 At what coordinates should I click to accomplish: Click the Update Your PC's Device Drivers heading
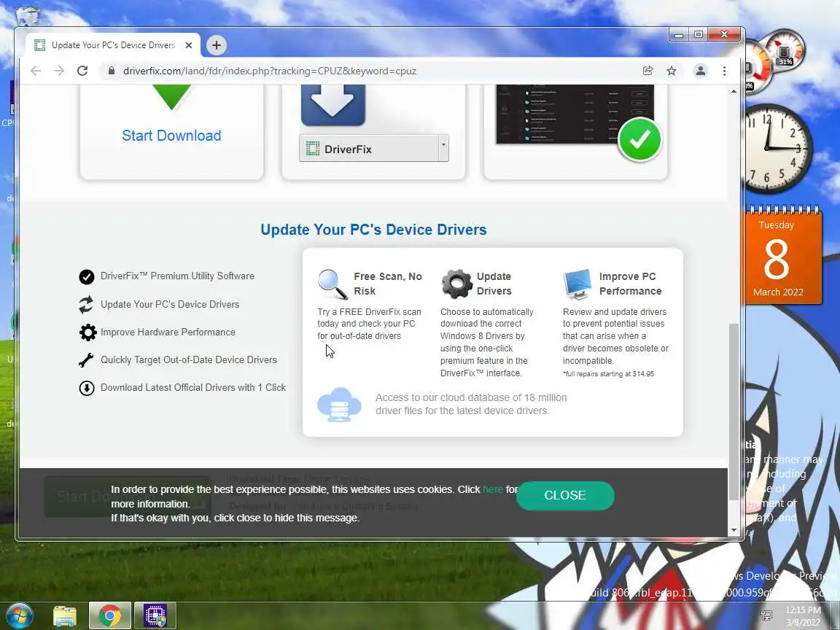coord(373,229)
